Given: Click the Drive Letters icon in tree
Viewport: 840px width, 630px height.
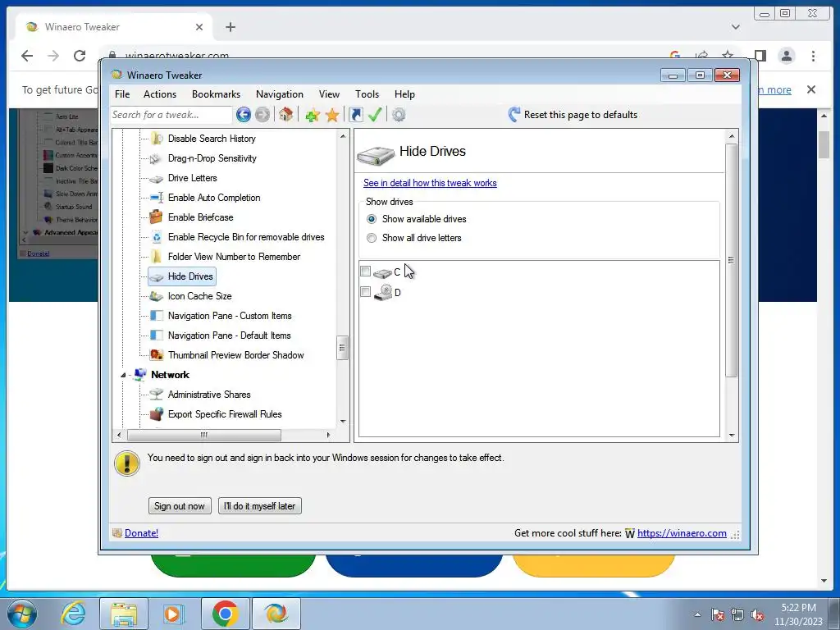Looking at the screenshot, I should tap(156, 178).
